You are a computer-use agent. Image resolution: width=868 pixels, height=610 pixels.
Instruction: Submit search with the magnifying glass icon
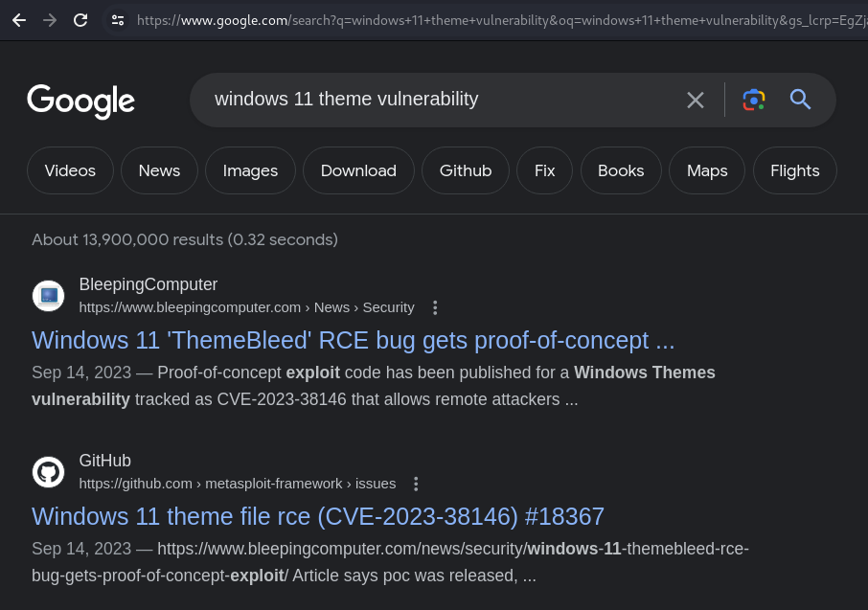tap(800, 100)
